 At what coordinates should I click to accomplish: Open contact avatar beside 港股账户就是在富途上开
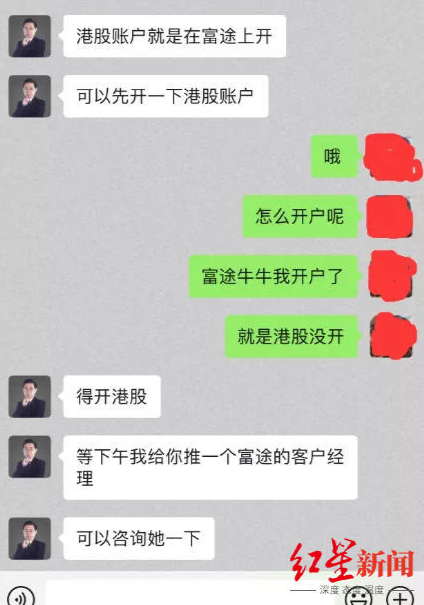tap(30, 36)
